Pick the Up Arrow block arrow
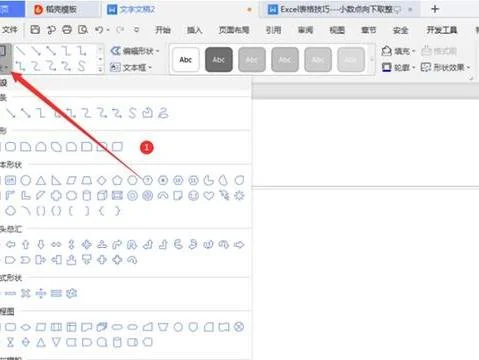Screen dimensions: 479x360 (26, 245)
